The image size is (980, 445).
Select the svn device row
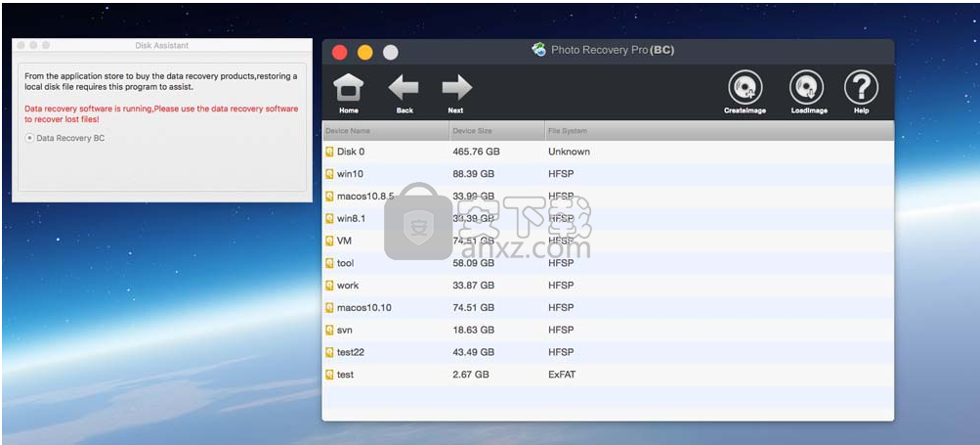click(608, 330)
